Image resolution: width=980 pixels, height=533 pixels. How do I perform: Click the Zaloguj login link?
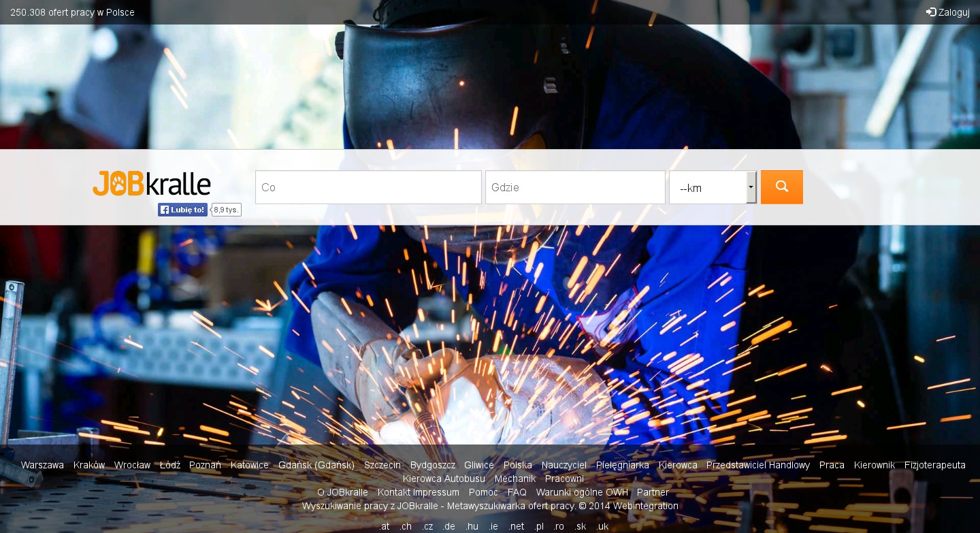pos(948,12)
